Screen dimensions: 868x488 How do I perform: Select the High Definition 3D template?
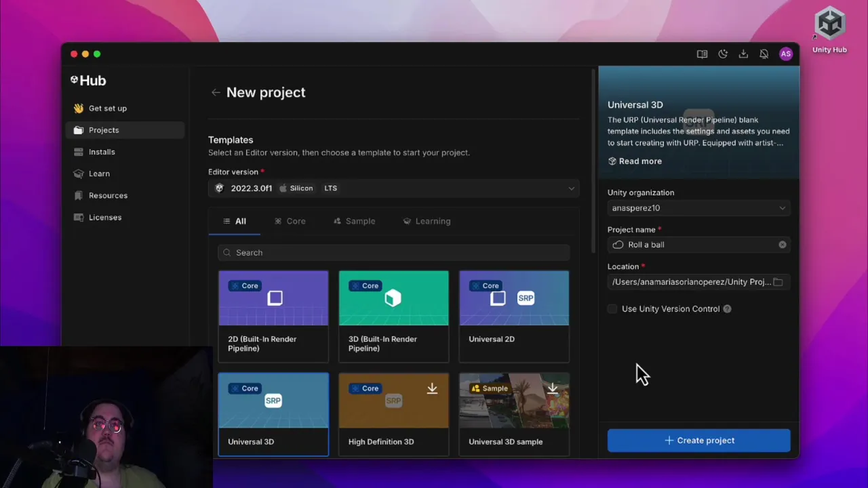click(393, 414)
